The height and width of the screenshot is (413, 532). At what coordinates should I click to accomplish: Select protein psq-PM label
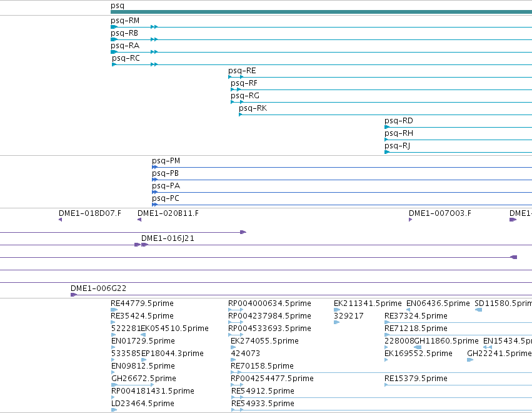point(166,161)
